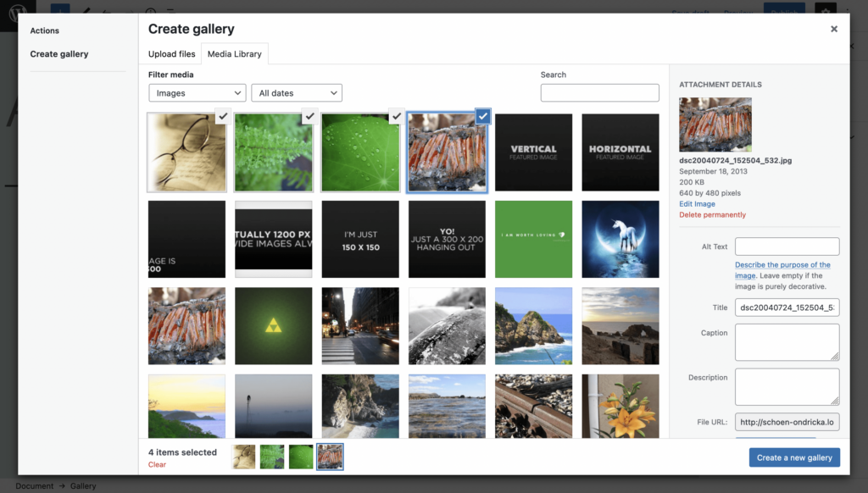Screen dimensions: 868x493
Task: Click the Create a new gallery button
Action: click(794, 457)
